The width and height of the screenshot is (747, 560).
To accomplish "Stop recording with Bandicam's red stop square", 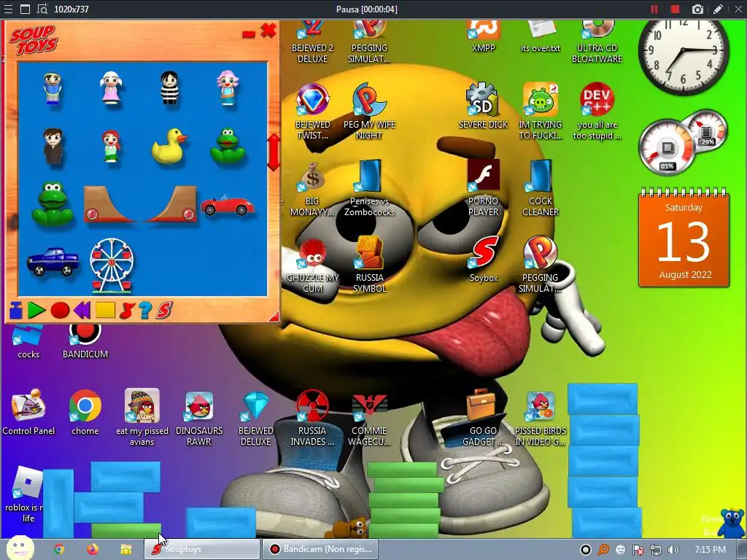I will coord(675,9).
